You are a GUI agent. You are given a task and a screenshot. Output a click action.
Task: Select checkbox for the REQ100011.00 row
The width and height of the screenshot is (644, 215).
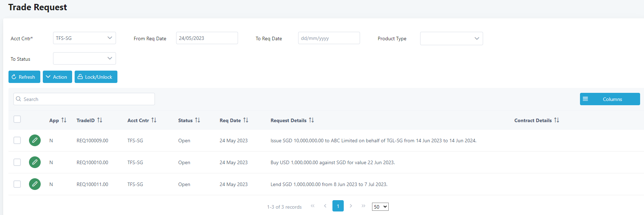coord(17,184)
